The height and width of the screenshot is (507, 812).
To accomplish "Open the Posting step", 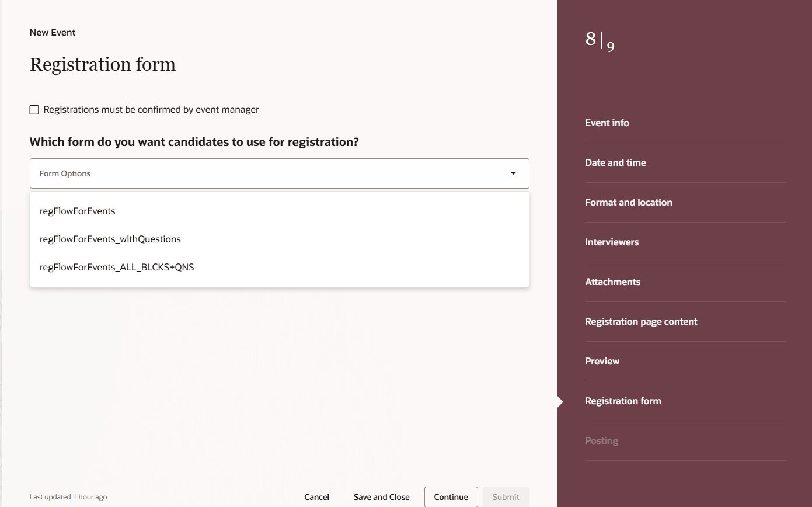I will click(x=601, y=441).
